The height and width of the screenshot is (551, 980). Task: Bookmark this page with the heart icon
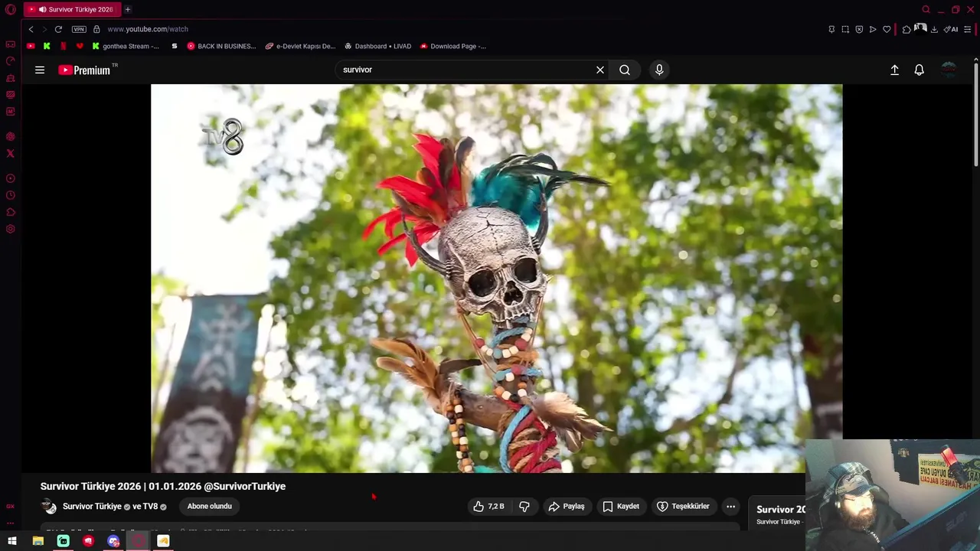coord(887,29)
